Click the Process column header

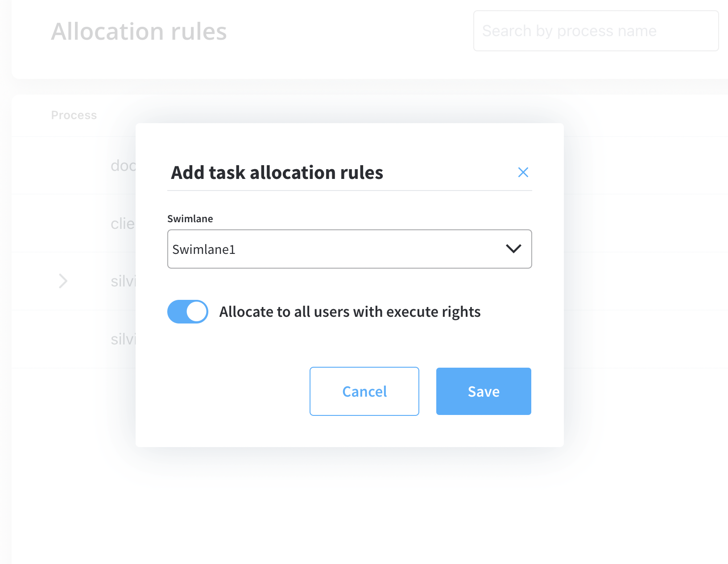pos(74,115)
